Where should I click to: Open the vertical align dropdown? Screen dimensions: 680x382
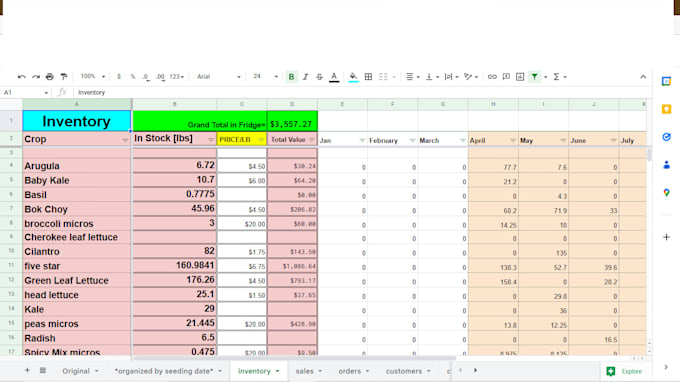[x=432, y=77]
